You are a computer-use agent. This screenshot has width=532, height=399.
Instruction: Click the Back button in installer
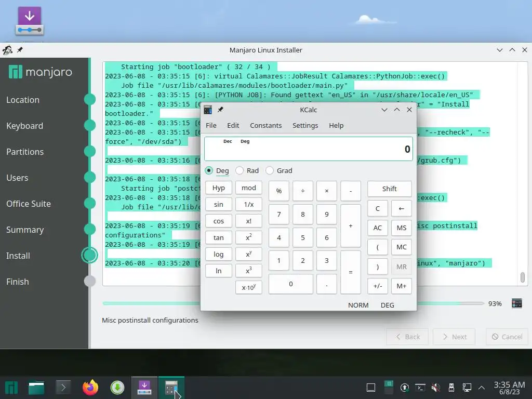[x=407, y=337]
